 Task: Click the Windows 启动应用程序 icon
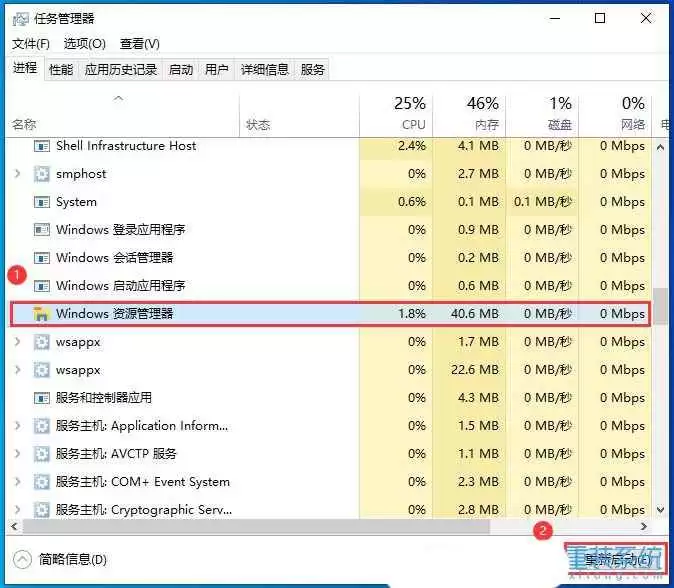(42, 286)
